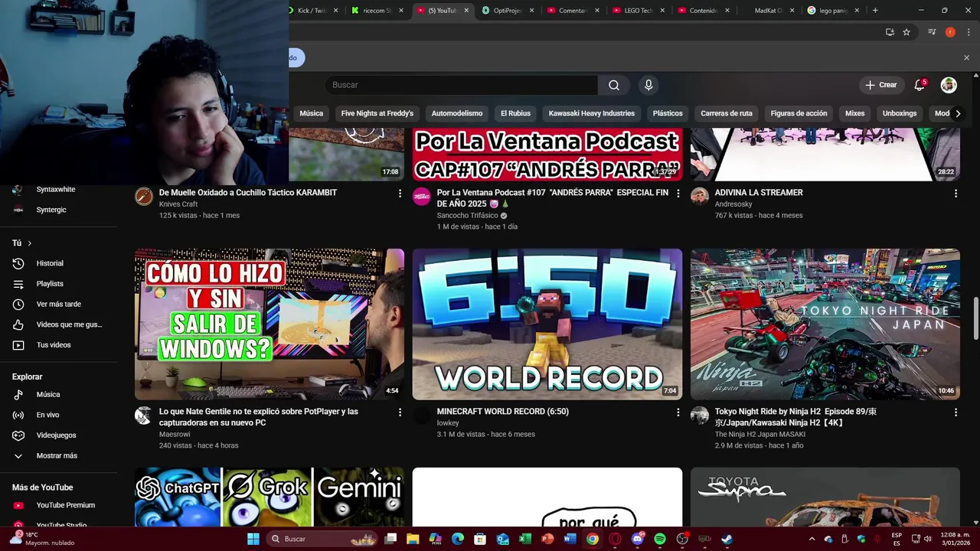This screenshot has height=551, width=980.
Task: Open options for ADIVINA LA STREAMER video
Action: (955, 194)
